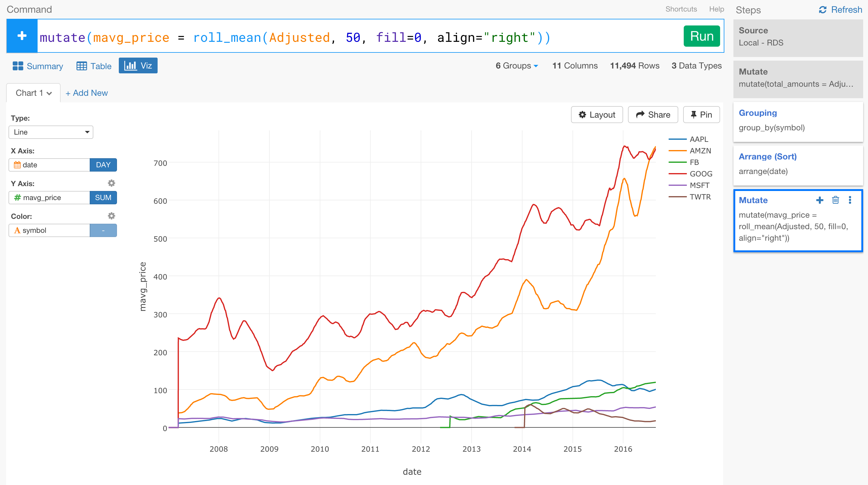Click the color aggregation swatch next to symbol
868x485 pixels.
(x=103, y=230)
